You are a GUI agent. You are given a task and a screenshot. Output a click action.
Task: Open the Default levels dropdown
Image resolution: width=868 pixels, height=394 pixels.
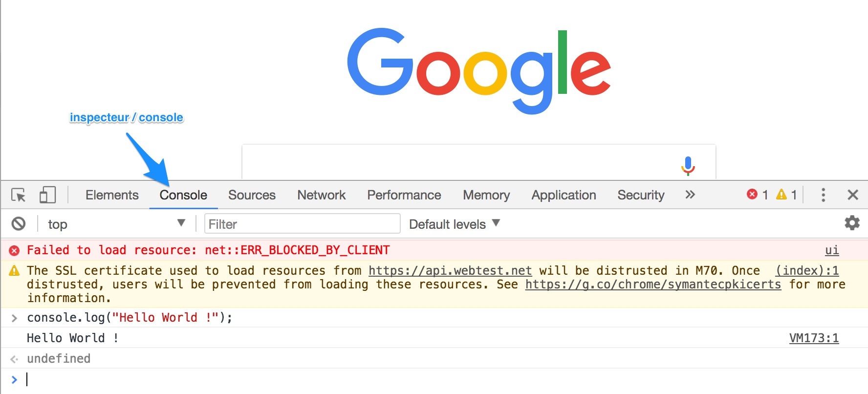point(454,224)
